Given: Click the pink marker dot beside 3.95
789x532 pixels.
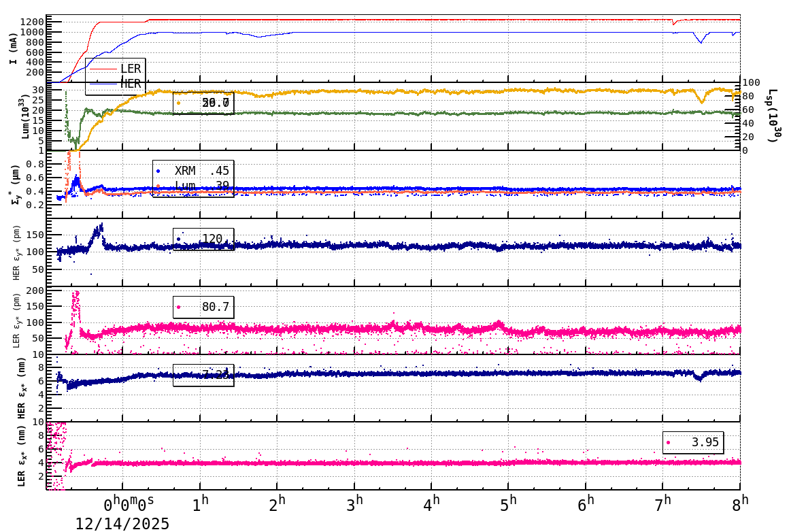Looking at the screenshot, I should click(x=668, y=442).
